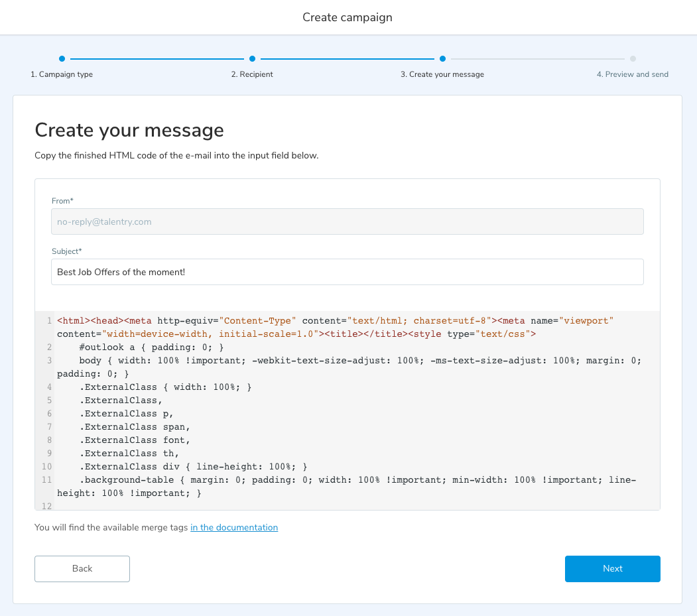
Task: Click the Next button
Action: pos(612,568)
